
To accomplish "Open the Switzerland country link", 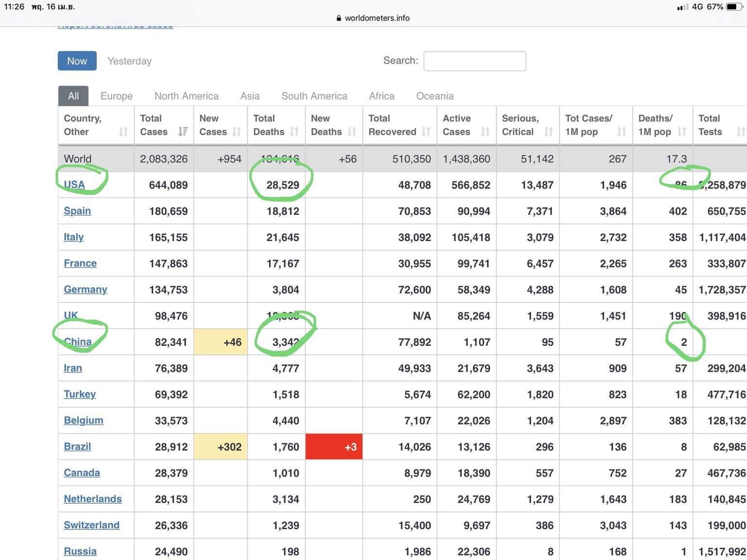I will coord(91,525).
